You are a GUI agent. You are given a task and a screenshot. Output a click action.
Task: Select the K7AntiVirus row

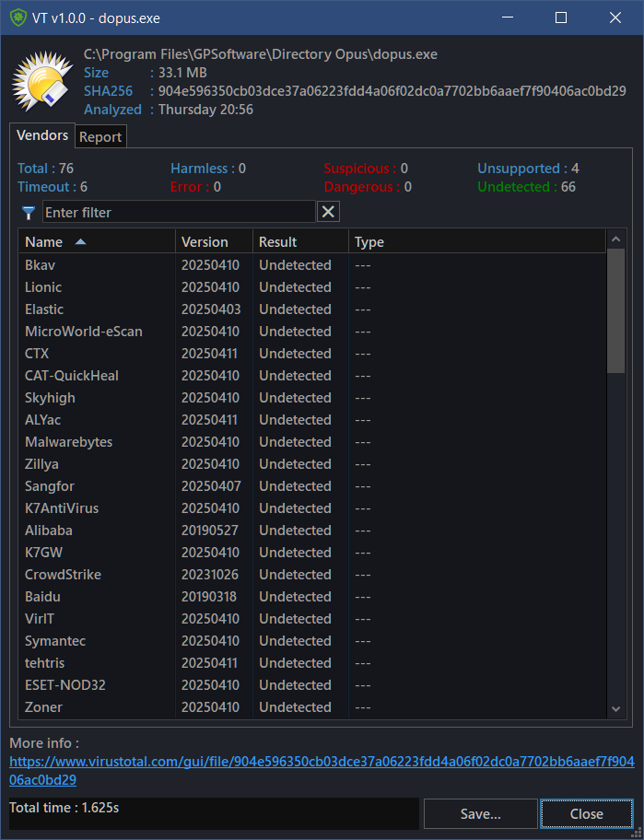pyautogui.click(x=312, y=508)
